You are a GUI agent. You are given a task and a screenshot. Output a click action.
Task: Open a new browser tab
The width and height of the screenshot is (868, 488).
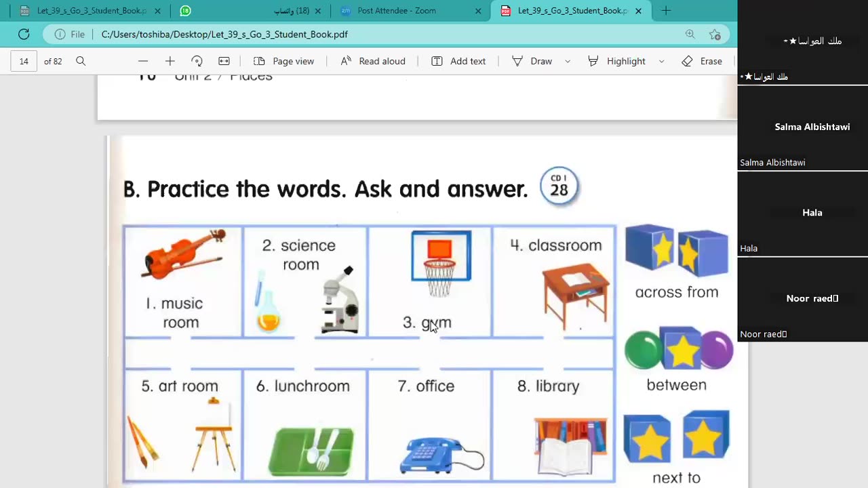(666, 11)
